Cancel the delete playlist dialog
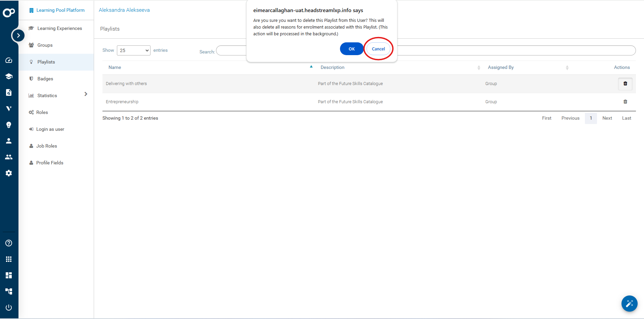This screenshot has width=644, height=319. pos(378,49)
